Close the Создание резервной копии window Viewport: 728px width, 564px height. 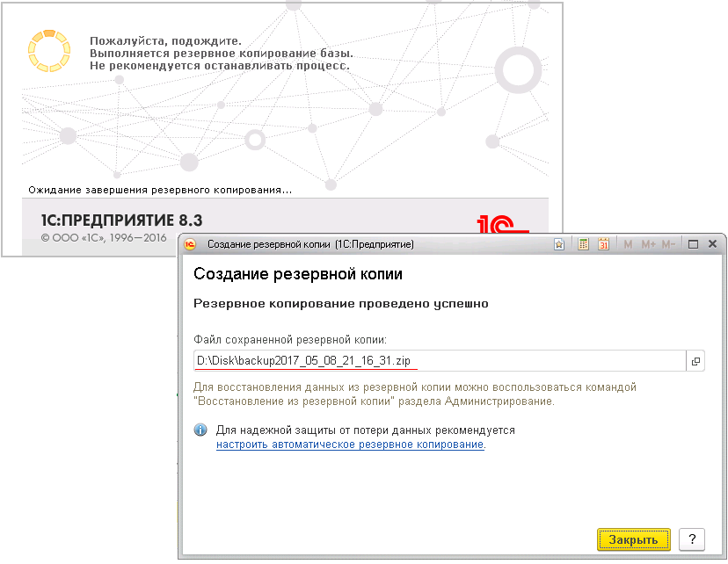pyautogui.click(x=712, y=244)
